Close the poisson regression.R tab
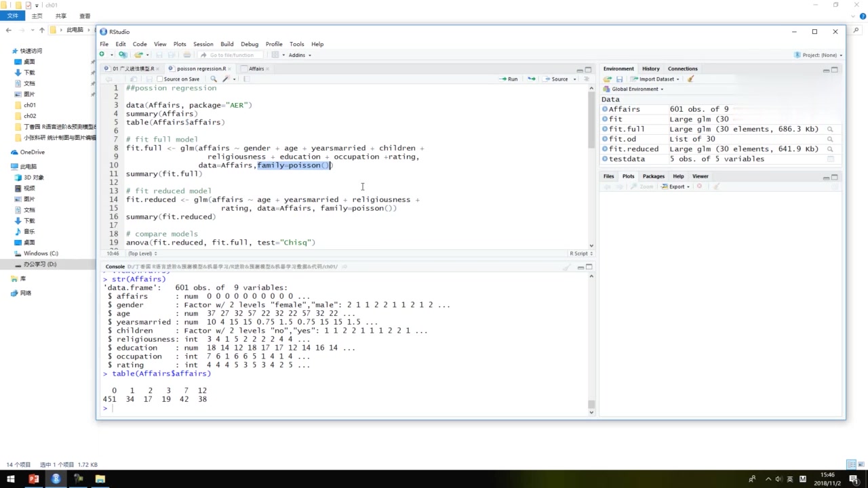This screenshot has height=488, width=868. point(230,68)
